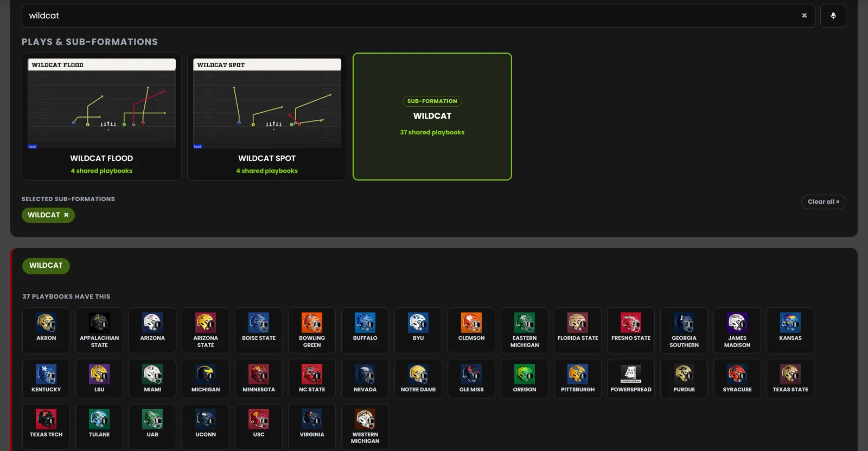Focus the wildcat search input field
Viewport: 868px width, 451px height.
point(410,16)
